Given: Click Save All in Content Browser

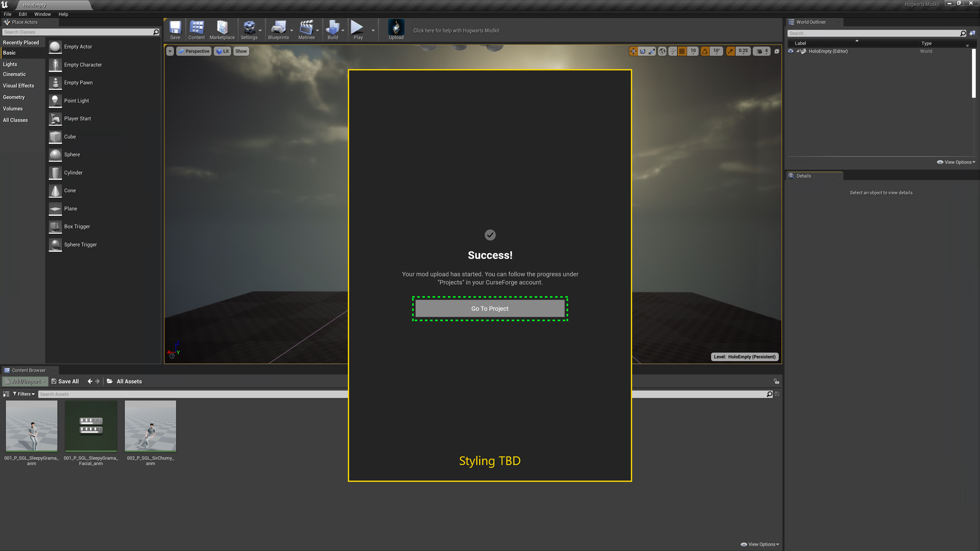Looking at the screenshot, I should 65,382.
